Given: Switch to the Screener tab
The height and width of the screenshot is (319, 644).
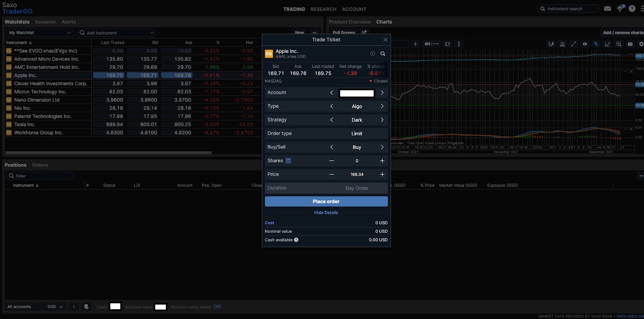Looking at the screenshot, I should (x=45, y=22).
